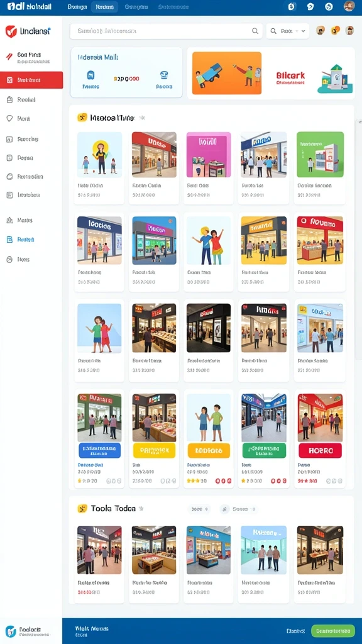Toggle the favorite star beside the first section heading
362x644 pixels.
[142, 118]
